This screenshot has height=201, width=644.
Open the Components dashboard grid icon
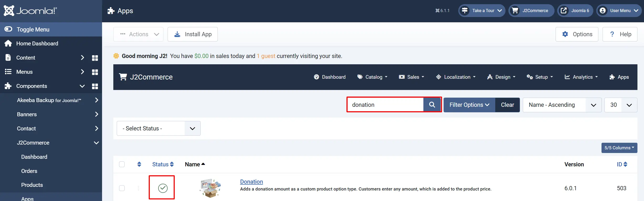tap(95, 86)
